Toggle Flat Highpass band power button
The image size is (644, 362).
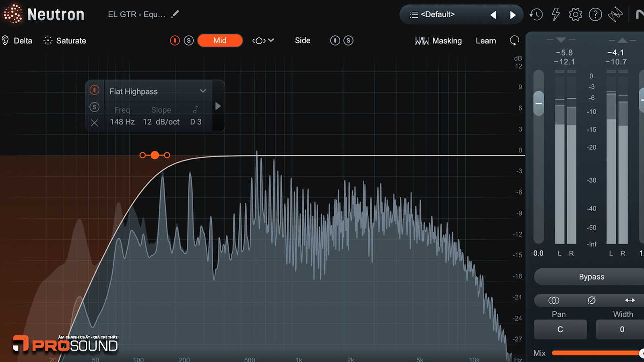coord(95,90)
